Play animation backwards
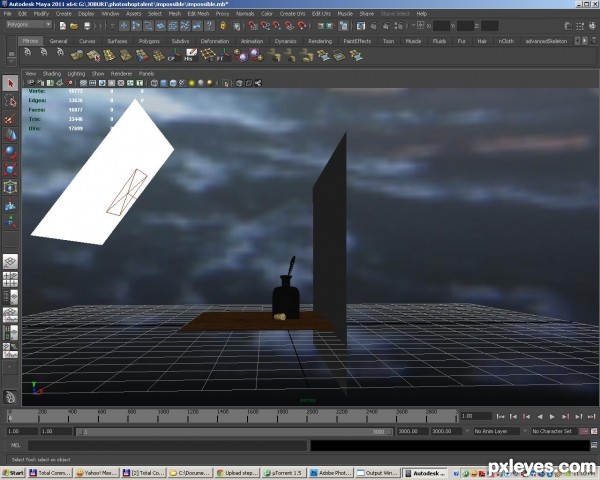 point(540,416)
